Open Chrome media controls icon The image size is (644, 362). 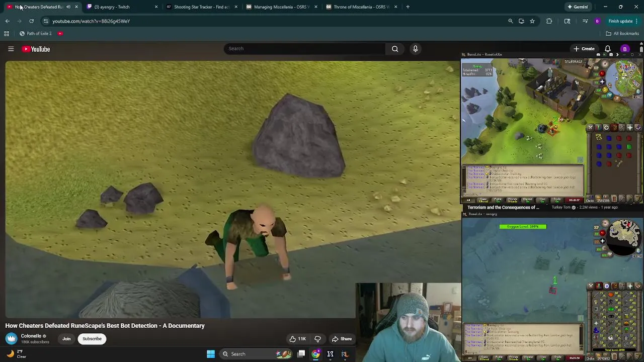(585, 21)
